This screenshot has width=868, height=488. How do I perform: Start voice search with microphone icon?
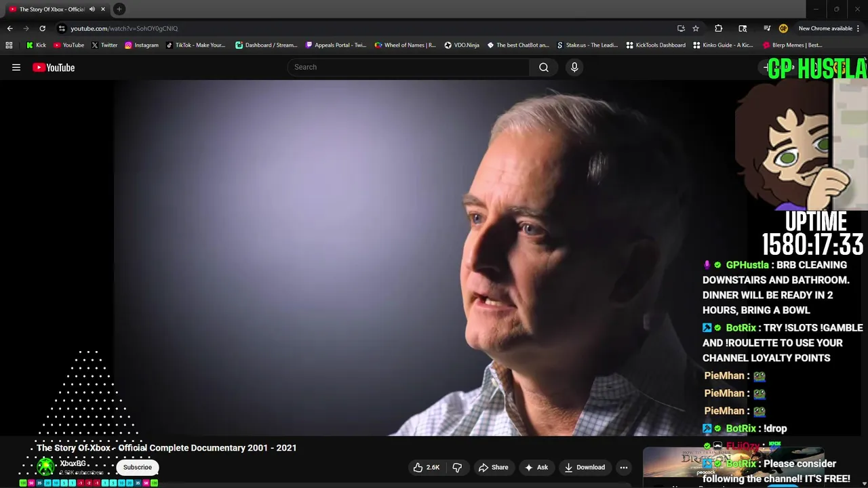click(574, 67)
